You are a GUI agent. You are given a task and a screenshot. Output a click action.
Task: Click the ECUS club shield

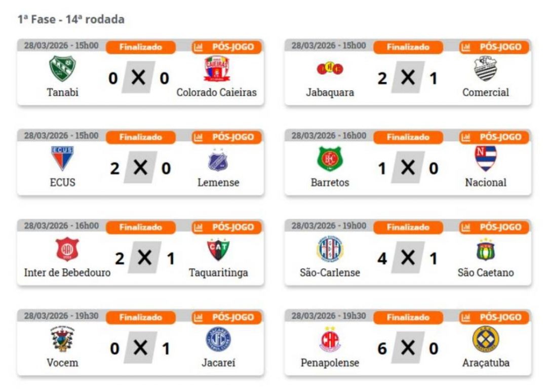(x=62, y=159)
